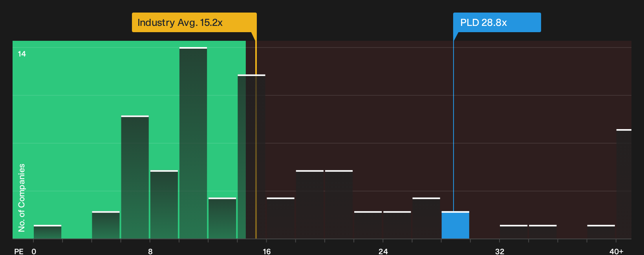Click the '0' x-axis tick label
Screen dimensions: 644x255
(34, 251)
